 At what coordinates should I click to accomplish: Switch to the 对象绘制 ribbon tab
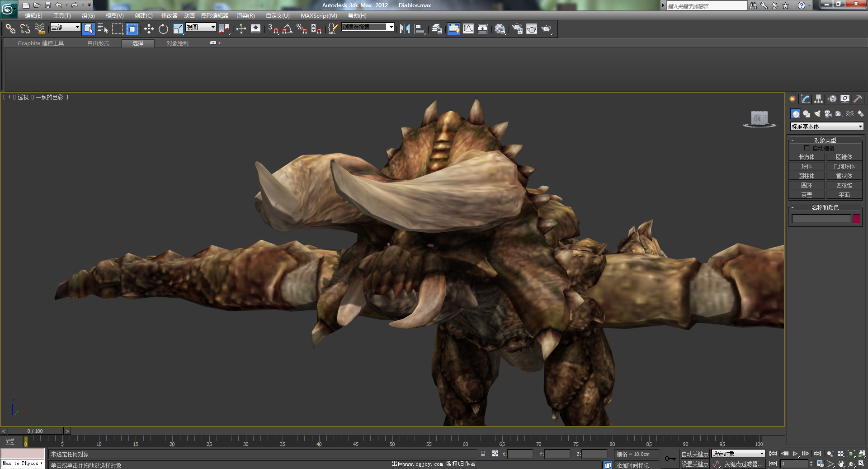[x=177, y=43]
